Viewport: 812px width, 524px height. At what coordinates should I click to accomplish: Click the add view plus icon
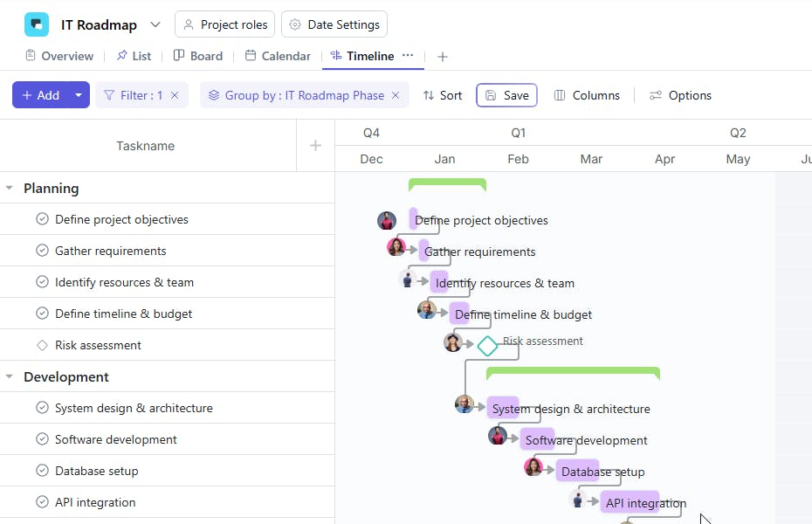443,57
